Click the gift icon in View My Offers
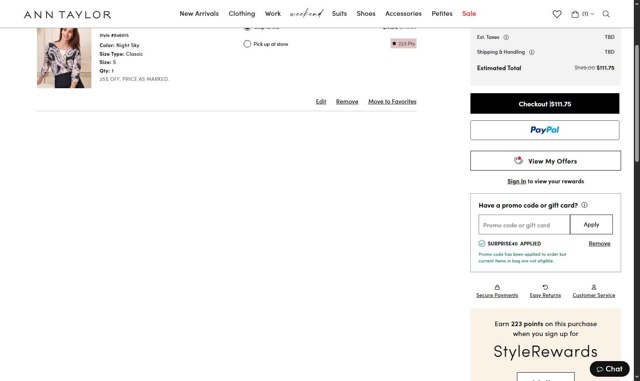Viewport: 640px width, 381px height. pyautogui.click(x=518, y=160)
